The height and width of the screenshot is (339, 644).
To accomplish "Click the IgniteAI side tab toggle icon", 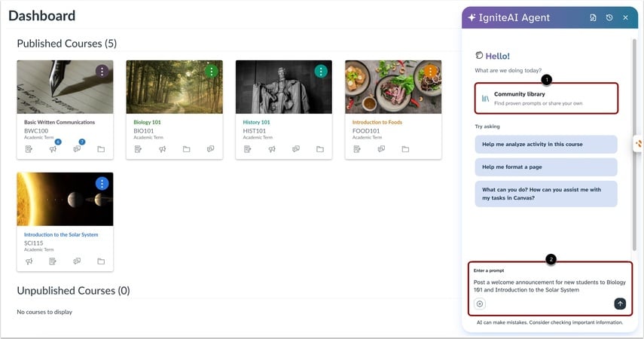I will pyautogui.click(x=639, y=144).
